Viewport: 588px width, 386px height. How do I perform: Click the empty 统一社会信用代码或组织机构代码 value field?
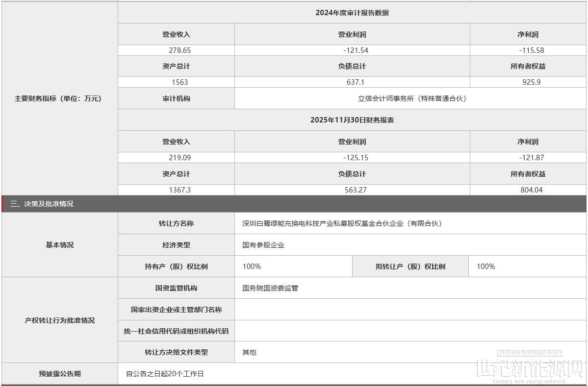point(410,331)
